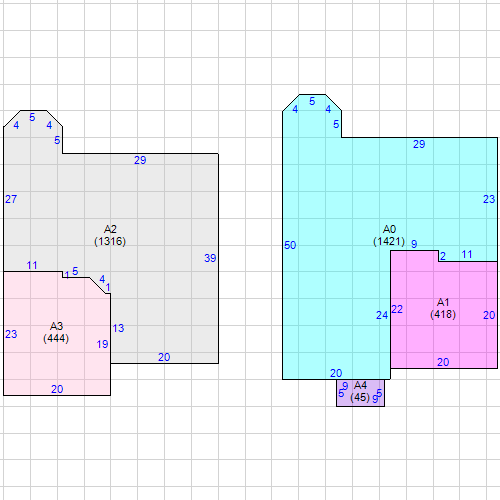
Task: Click the 29 dimension on A2's top edge
Action: [140, 160]
